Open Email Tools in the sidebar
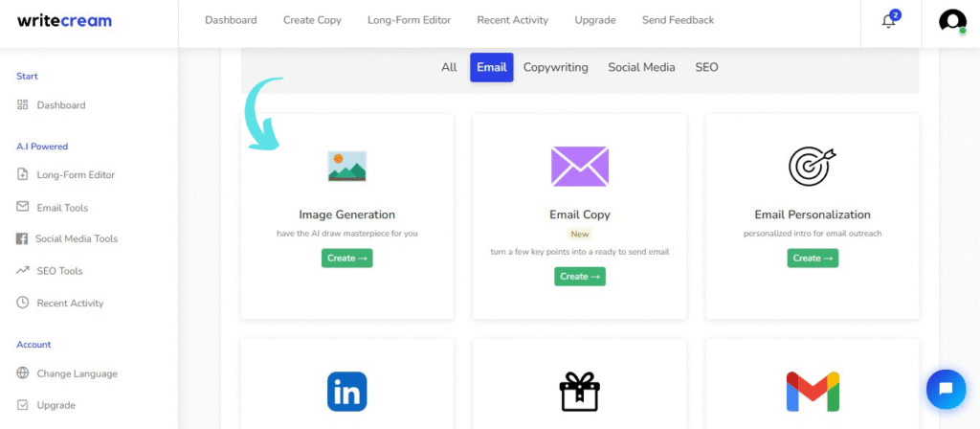 (62, 208)
